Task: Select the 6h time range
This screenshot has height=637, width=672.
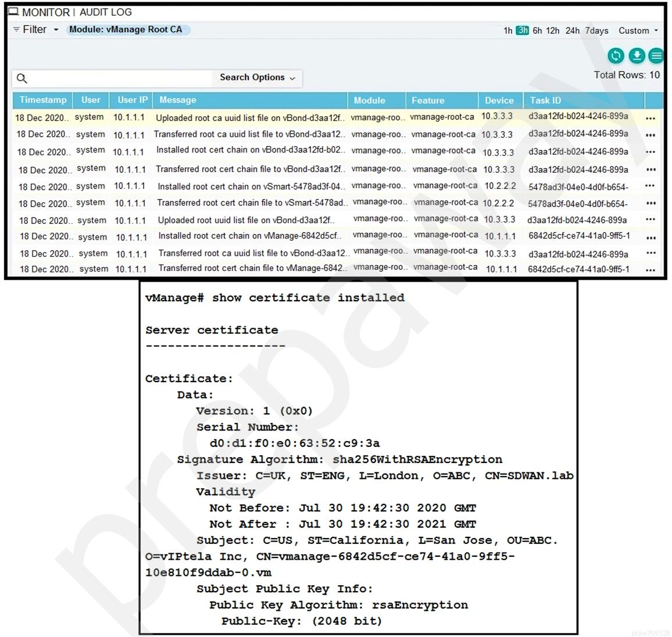Action: click(x=537, y=31)
